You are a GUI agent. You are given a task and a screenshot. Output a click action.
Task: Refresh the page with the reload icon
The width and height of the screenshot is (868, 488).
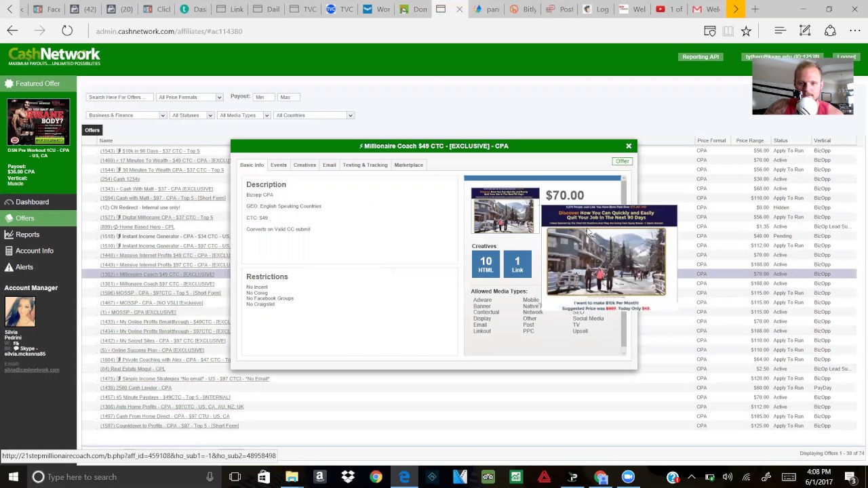(x=67, y=31)
